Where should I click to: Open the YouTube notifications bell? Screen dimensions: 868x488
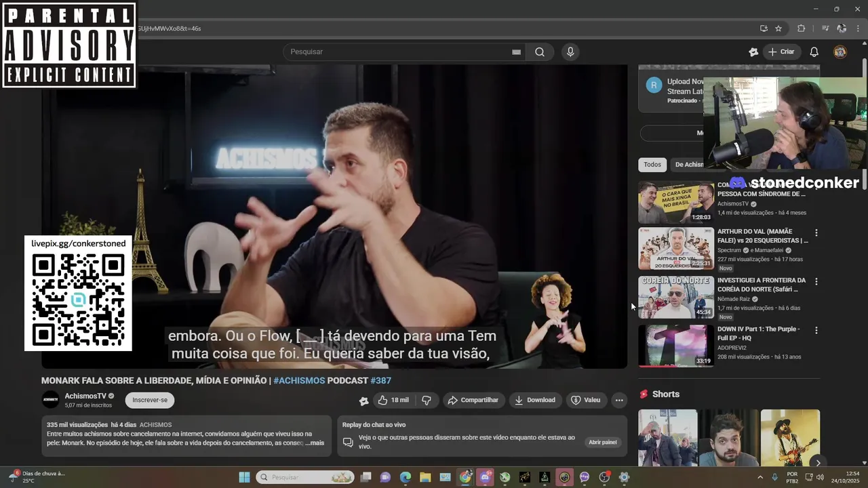point(814,52)
